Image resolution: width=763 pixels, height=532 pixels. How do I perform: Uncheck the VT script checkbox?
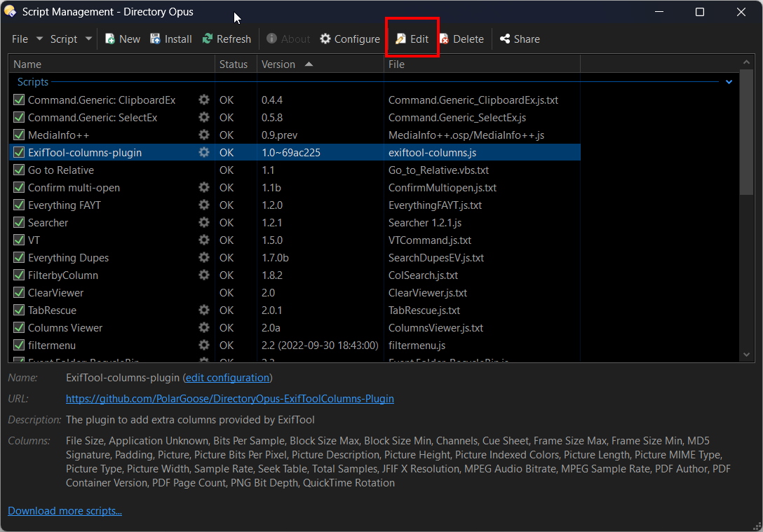coord(19,240)
